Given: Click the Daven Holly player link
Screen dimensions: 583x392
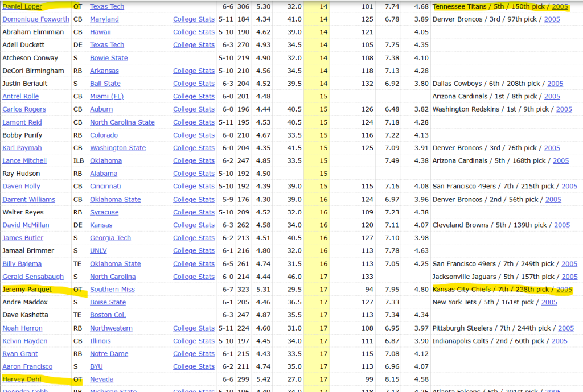Looking at the screenshot, I should tap(21, 186).
